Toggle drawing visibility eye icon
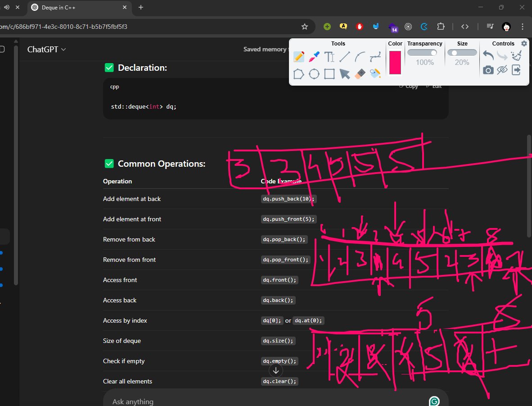Image resolution: width=532 pixels, height=406 pixels. (502, 70)
